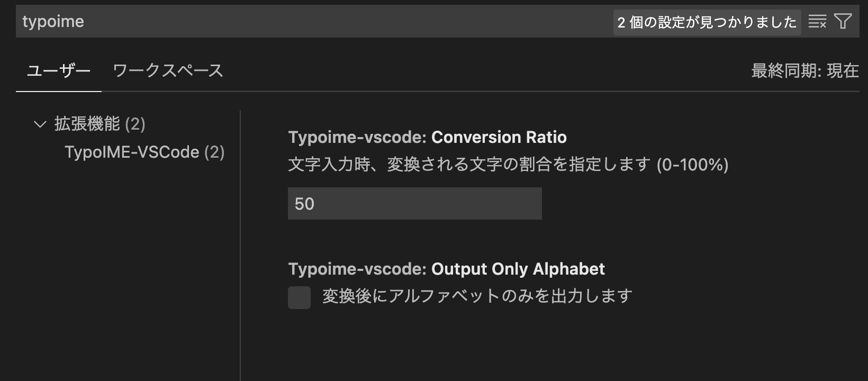This screenshot has width=868, height=381.
Task: Open the filter settings funnel icon
Action: point(843,21)
